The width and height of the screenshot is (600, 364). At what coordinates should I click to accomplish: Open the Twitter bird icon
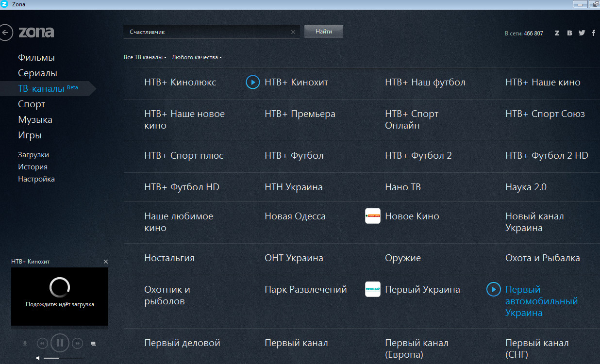tap(582, 33)
